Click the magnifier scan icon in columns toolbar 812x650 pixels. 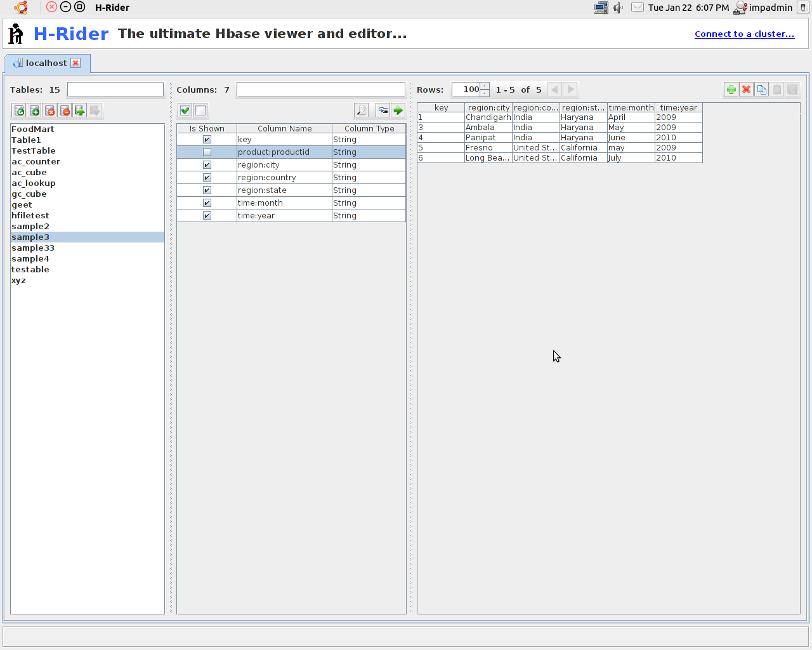361,110
